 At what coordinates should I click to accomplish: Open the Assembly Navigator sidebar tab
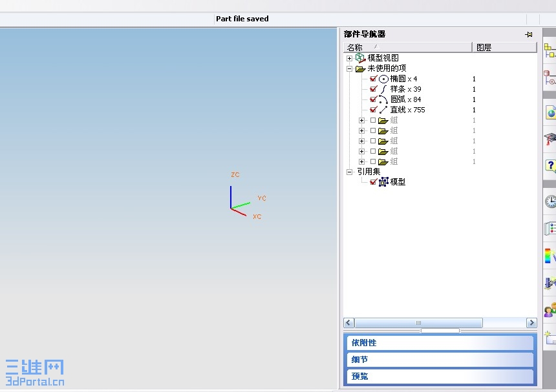[x=550, y=50]
